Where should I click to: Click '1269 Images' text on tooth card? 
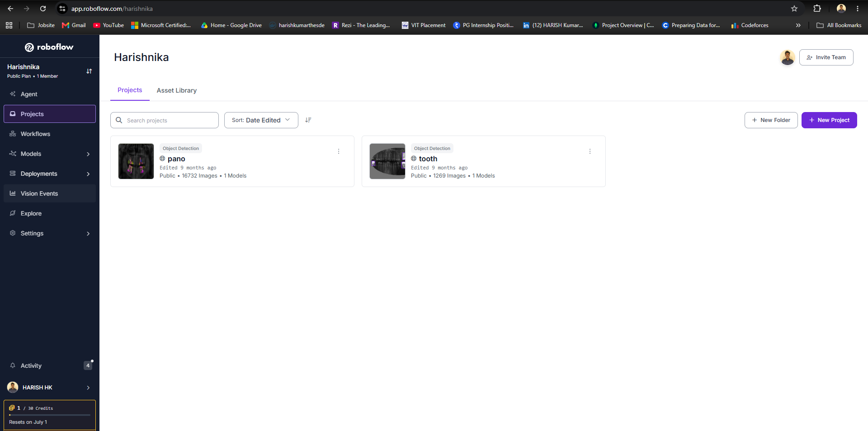pos(449,176)
